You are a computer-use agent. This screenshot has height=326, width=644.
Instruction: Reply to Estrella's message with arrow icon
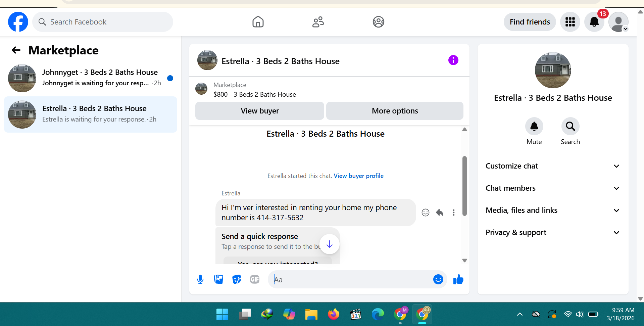[x=440, y=213]
